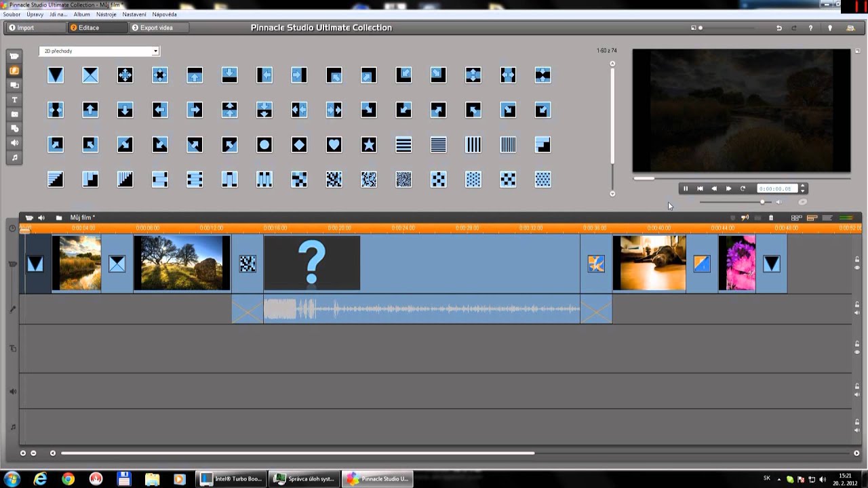
Task: Open the Disc menus album tab
Action: point(14,128)
